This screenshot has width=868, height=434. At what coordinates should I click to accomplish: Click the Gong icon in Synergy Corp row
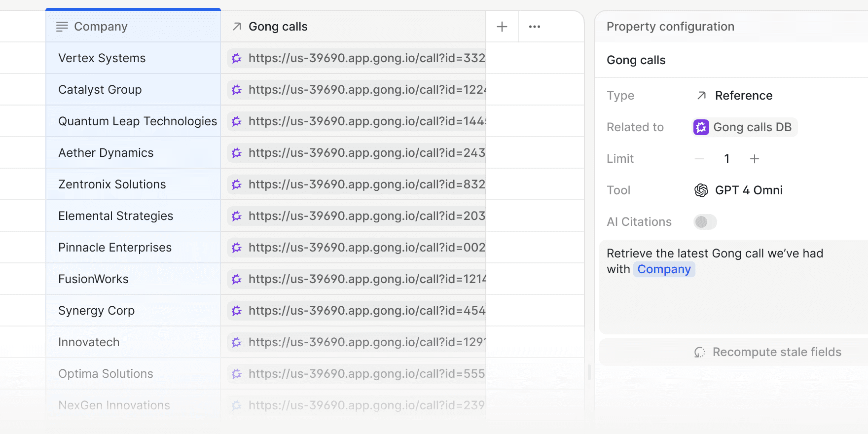pyautogui.click(x=237, y=311)
